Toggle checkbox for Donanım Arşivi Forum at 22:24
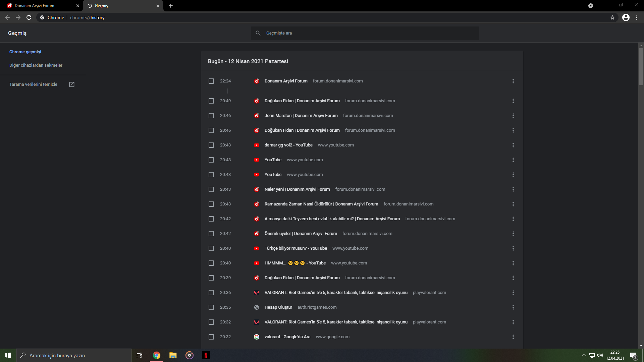The image size is (644, 362). click(x=211, y=81)
